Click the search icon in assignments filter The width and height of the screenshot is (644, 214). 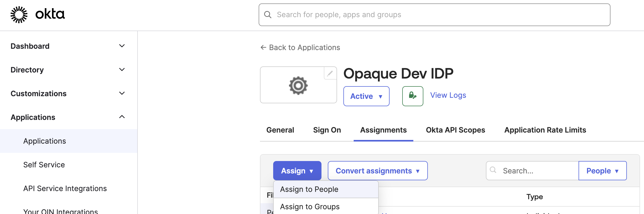(x=493, y=170)
